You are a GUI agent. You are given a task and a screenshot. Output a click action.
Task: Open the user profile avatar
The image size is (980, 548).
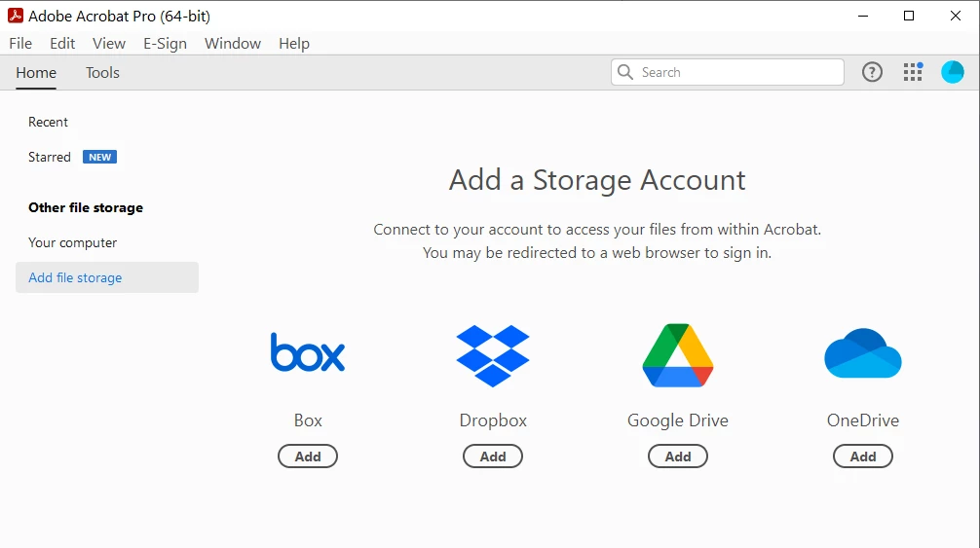(x=953, y=72)
